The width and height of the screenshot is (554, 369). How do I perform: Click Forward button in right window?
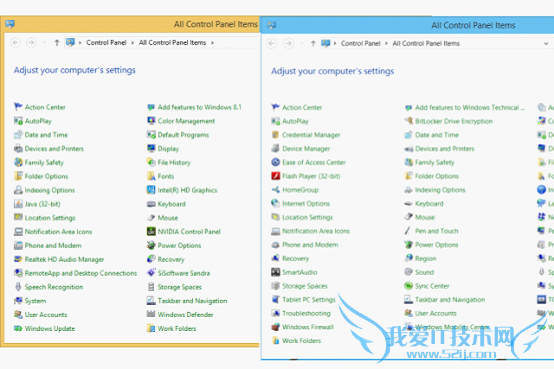[289, 43]
